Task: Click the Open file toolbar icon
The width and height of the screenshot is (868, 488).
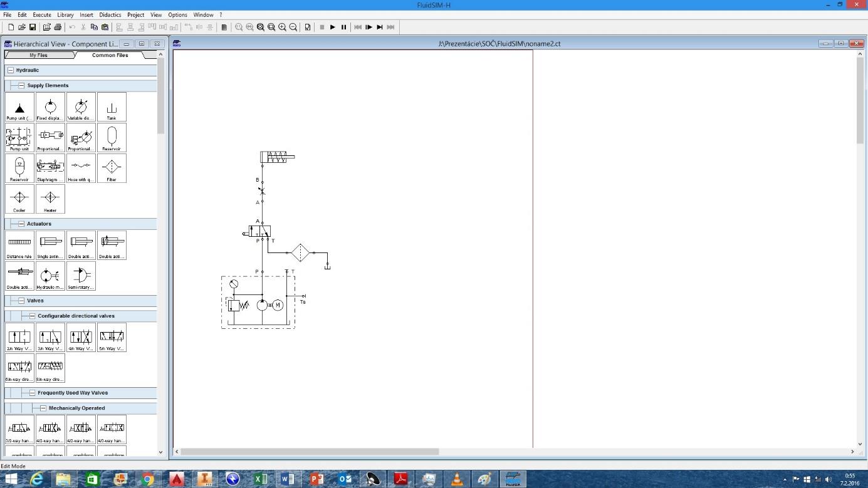Action: tap(22, 27)
